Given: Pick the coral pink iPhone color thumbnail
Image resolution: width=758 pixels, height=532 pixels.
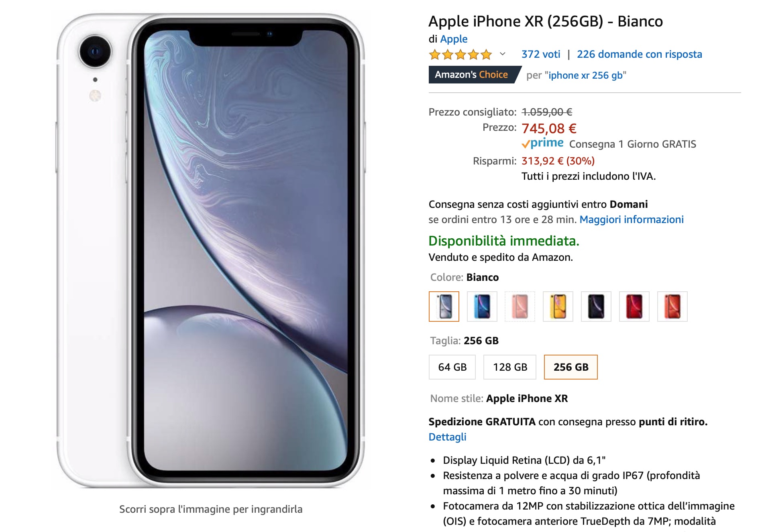Looking at the screenshot, I should [x=520, y=307].
